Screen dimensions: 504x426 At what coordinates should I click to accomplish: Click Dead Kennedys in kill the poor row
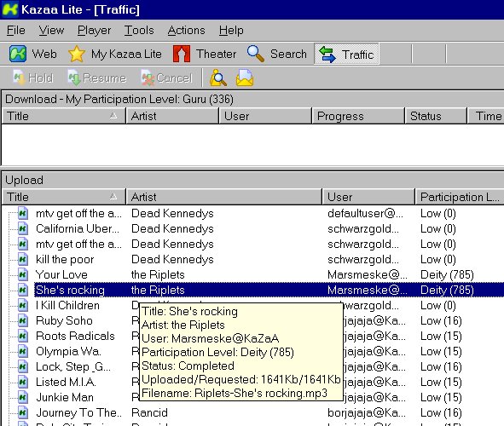(x=172, y=259)
